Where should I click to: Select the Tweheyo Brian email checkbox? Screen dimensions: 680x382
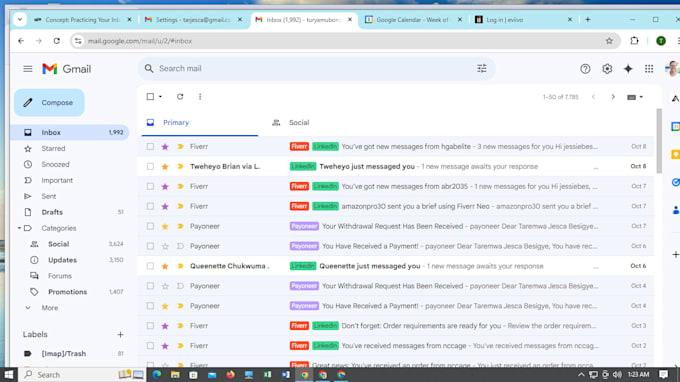click(150, 167)
